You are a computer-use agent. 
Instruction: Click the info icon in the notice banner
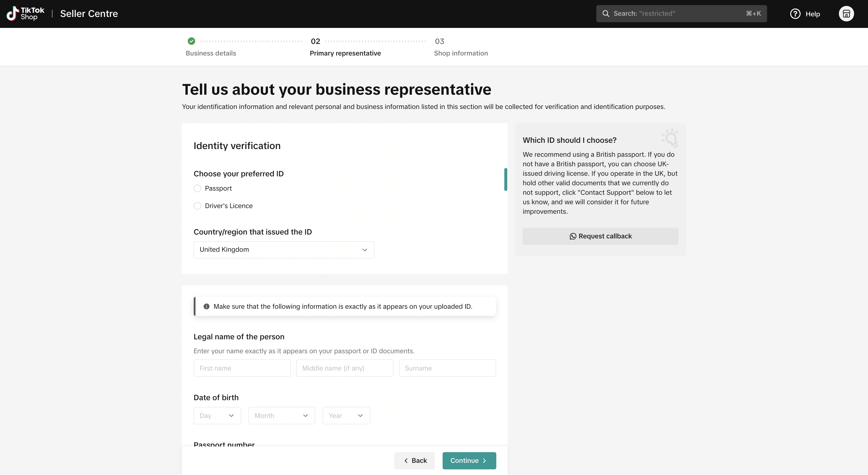point(206,306)
